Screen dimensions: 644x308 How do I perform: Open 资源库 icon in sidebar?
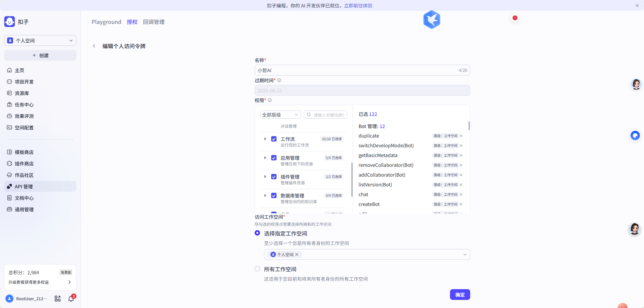pos(9,93)
